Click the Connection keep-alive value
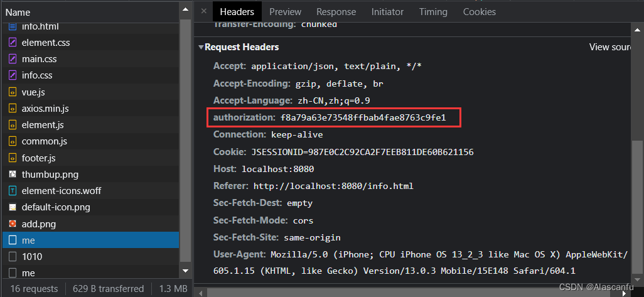The height and width of the screenshot is (297, 644). click(297, 135)
